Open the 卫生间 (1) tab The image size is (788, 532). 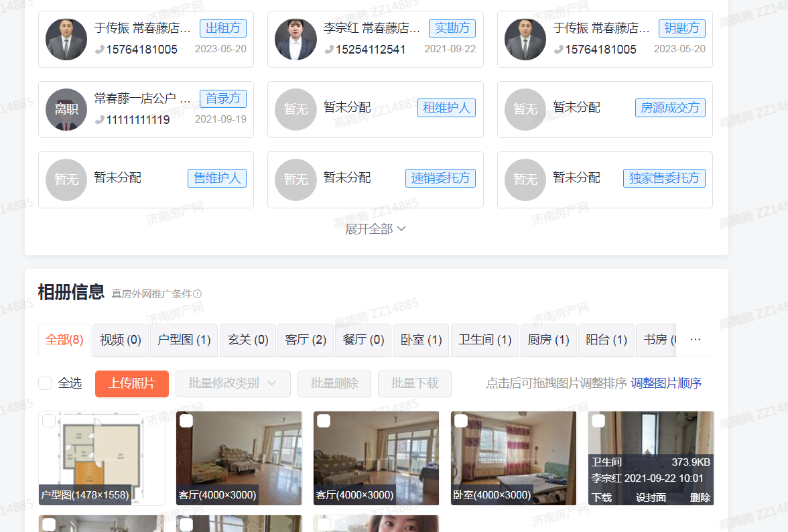(x=485, y=340)
